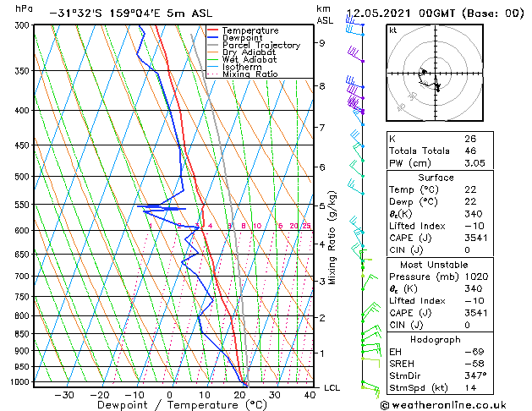The height and width of the screenshot is (411, 532).
Task: Click the LCL marker label
Action: 332,388
